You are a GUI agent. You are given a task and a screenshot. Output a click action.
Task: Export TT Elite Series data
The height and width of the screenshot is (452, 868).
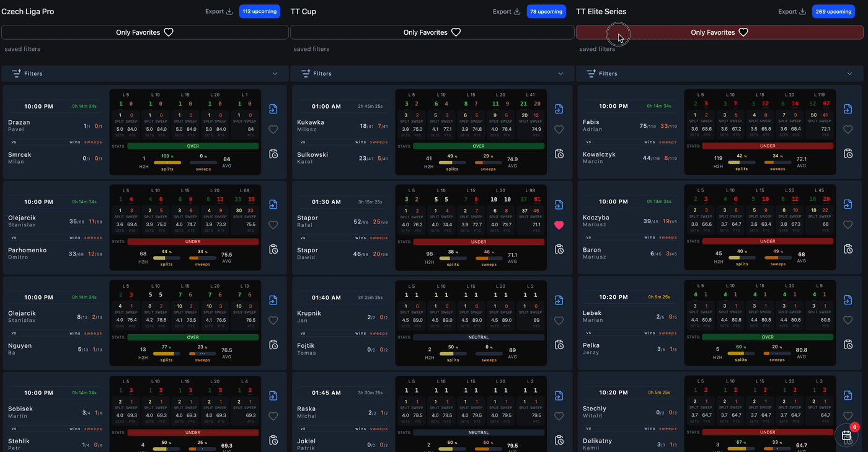[792, 11]
